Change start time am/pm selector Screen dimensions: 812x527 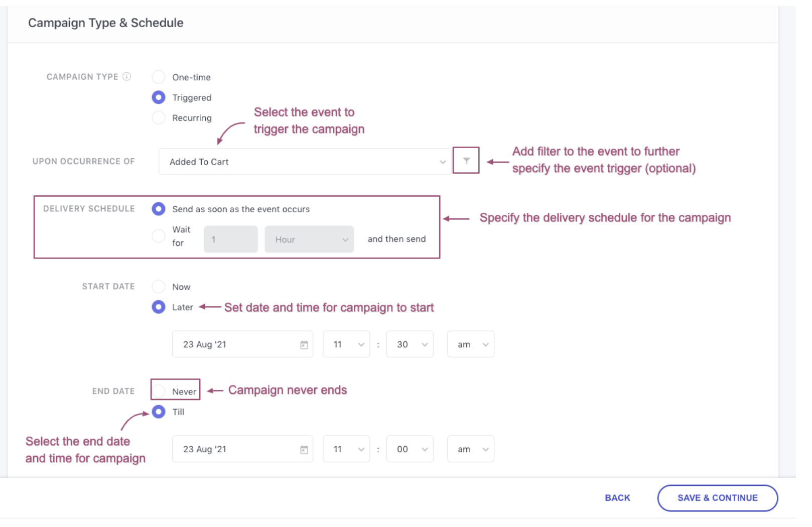[x=470, y=345]
